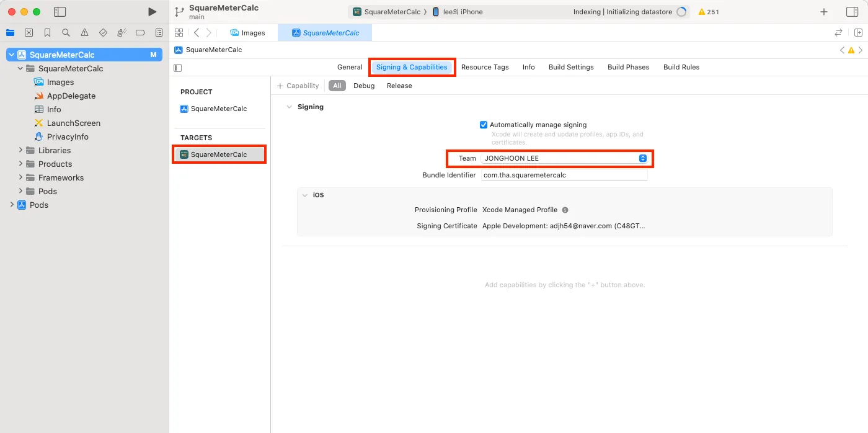Screen dimensions: 868x433
Task: Click the Bundle Identifier field
Action: pos(564,175)
